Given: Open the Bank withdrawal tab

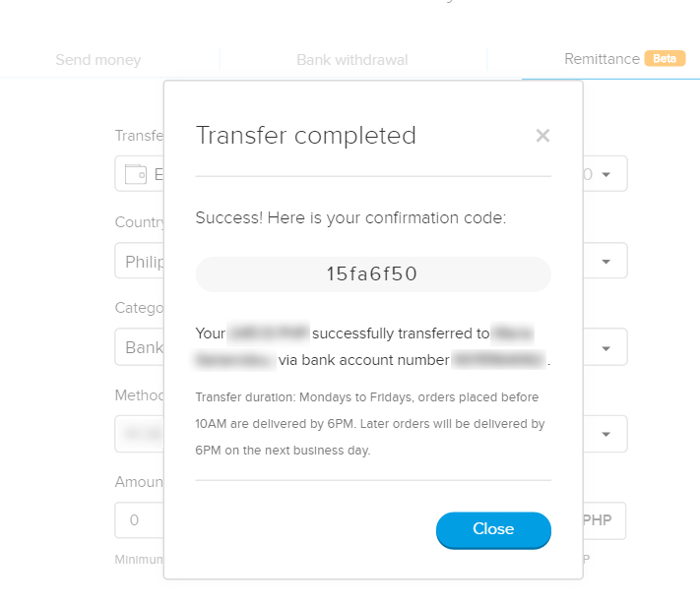Looking at the screenshot, I should click(351, 60).
